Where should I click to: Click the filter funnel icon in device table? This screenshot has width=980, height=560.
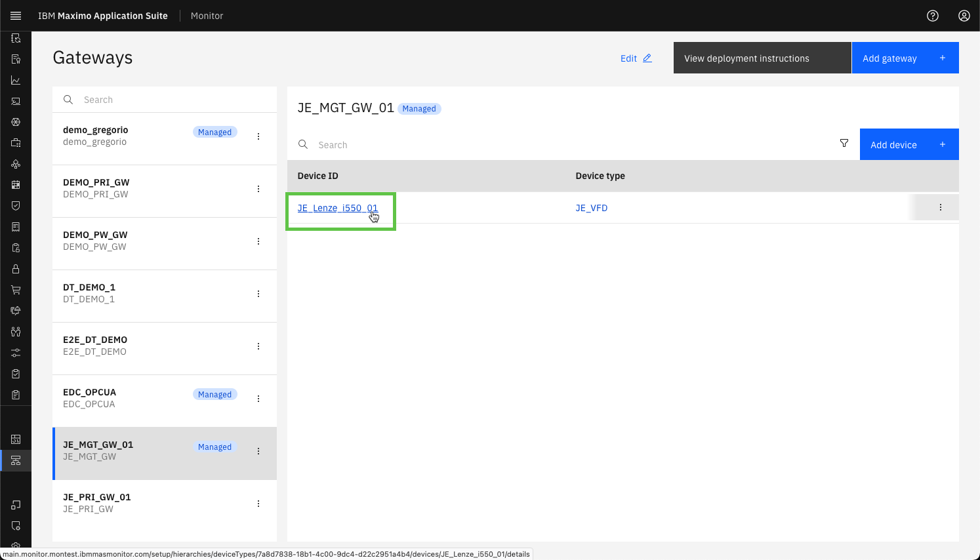[844, 144]
